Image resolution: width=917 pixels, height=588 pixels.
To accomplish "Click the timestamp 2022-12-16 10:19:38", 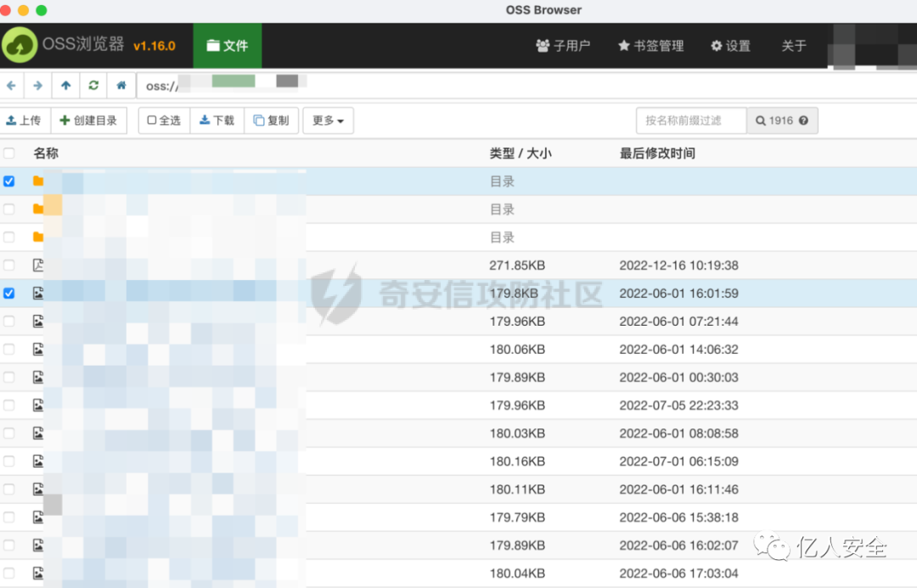I will tap(679, 265).
